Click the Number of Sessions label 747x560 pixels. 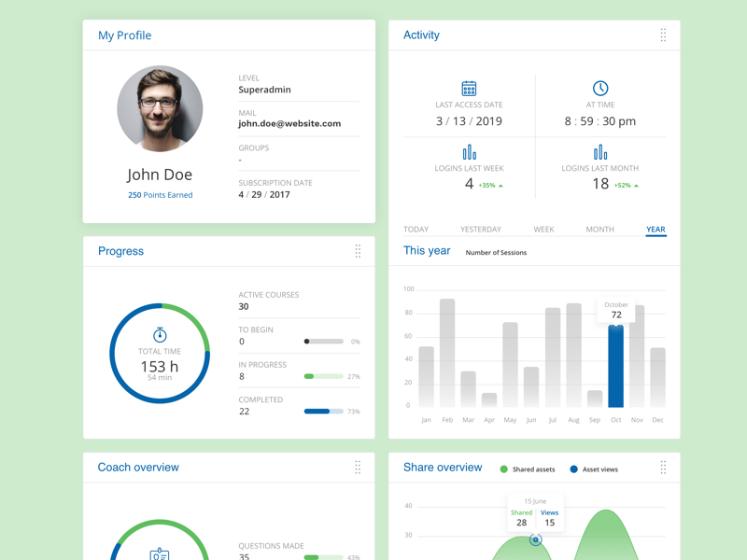496,252
